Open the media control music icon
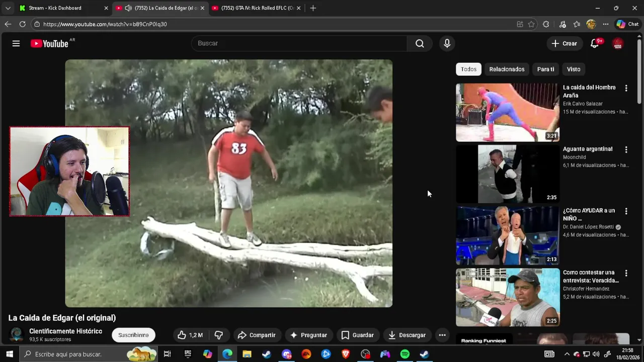Viewport: 644px width, 362px height. coord(562,24)
